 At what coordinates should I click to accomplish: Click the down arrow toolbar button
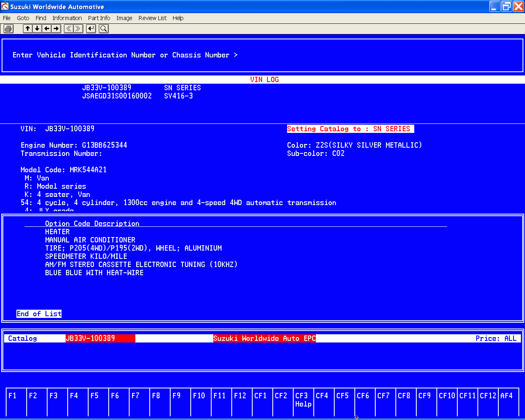click(37, 29)
